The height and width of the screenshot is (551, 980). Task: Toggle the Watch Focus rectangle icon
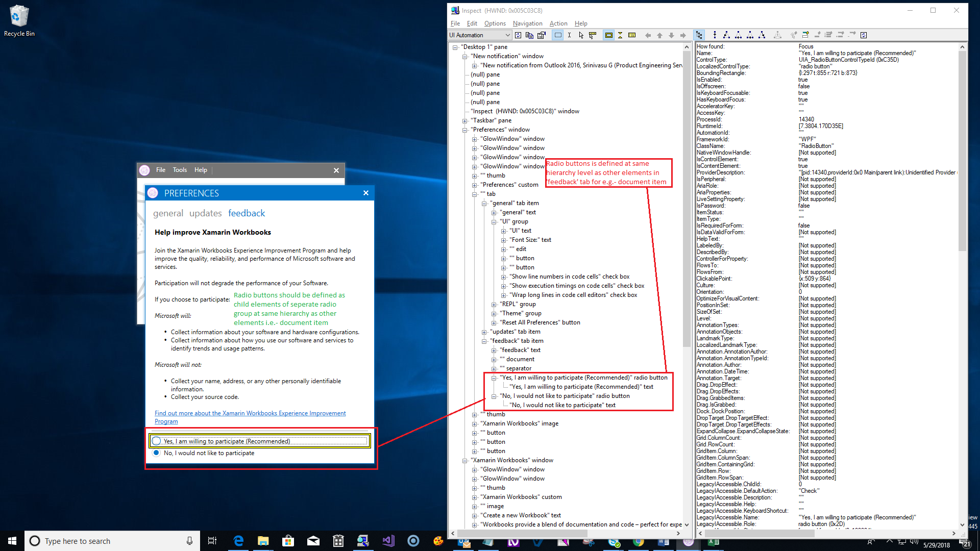coord(558,35)
